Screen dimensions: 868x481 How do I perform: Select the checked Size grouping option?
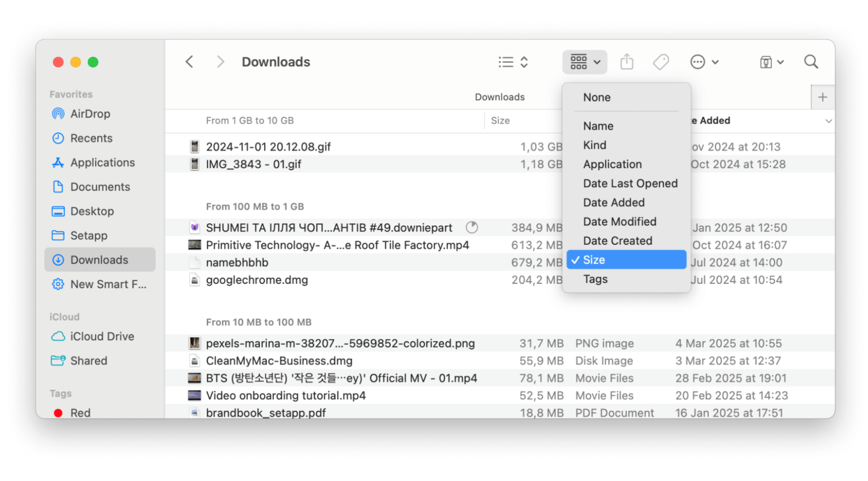[x=627, y=260]
